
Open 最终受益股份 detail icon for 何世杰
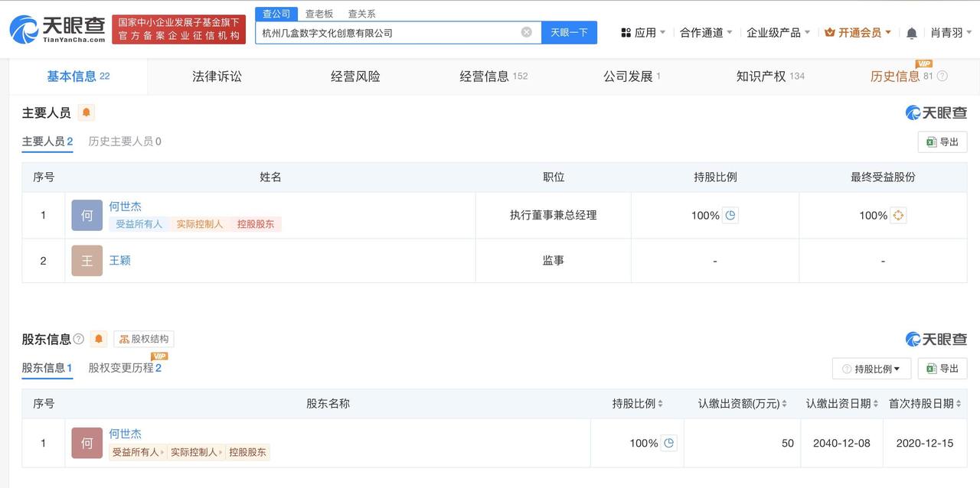899,216
